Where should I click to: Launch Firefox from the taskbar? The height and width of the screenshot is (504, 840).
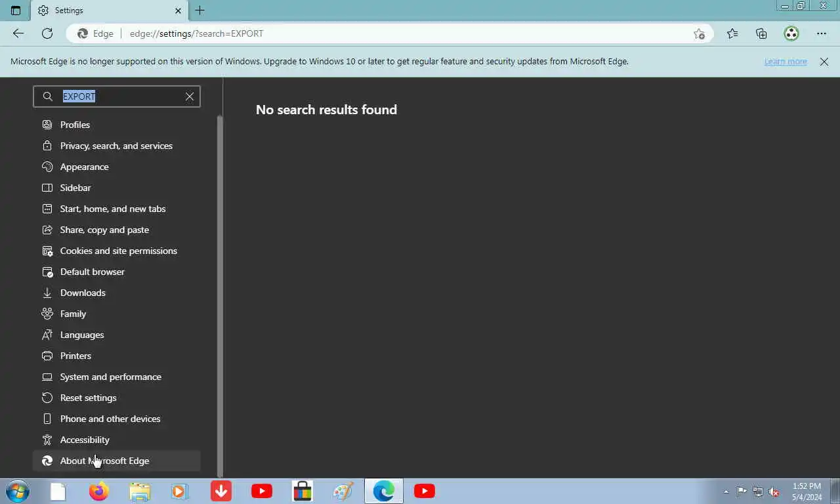tap(99, 491)
